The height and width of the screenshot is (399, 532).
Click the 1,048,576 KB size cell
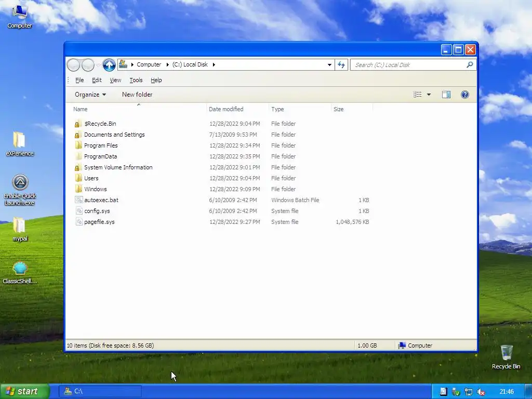coord(352,222)
